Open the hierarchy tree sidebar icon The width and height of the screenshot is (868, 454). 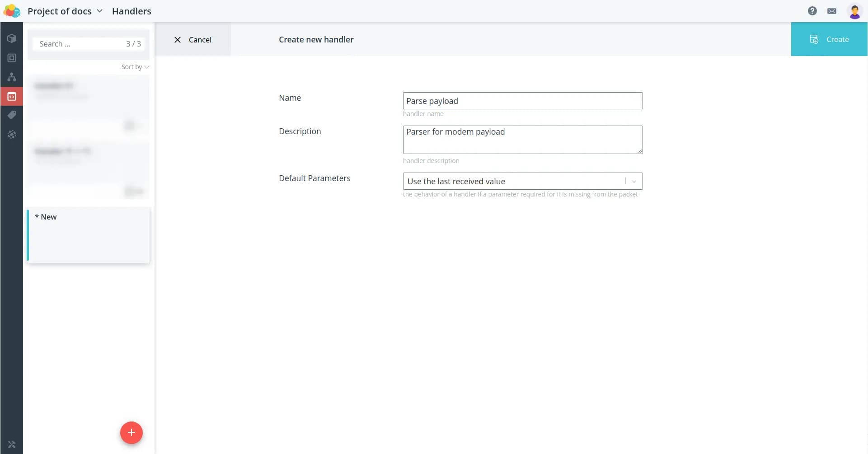point(12,77)
